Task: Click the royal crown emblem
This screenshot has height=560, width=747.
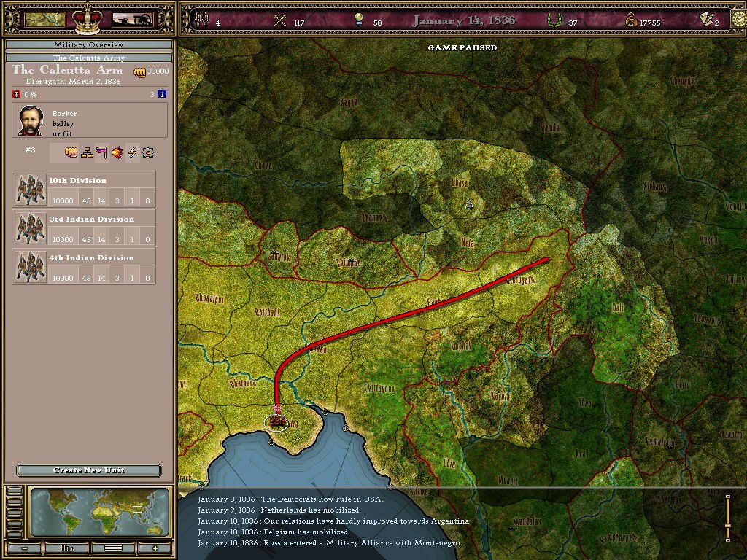Action: tap(88, 18)
